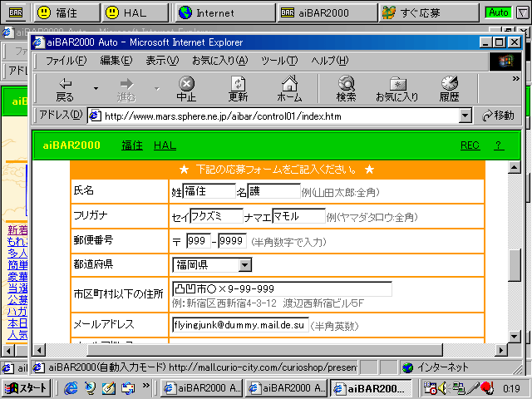Screen dimensions: 532x399
Task: Click the Internet globe launcher button
Action: click(x=225, y=13)
